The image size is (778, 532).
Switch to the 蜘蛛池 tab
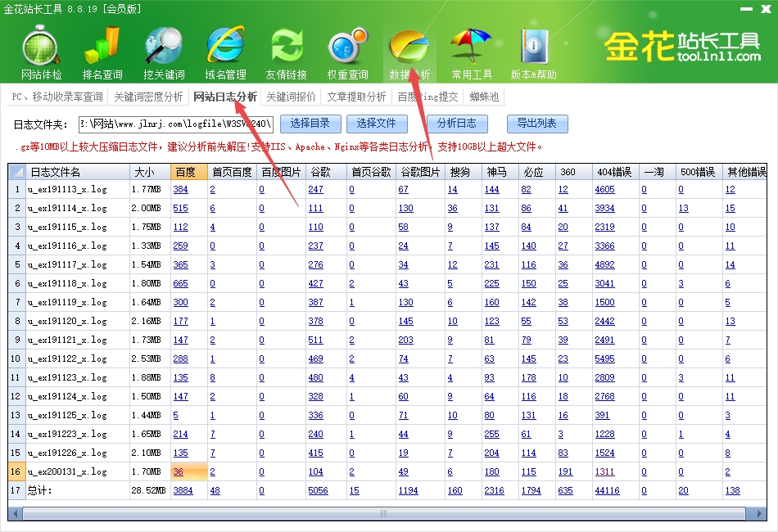point(484,97)
